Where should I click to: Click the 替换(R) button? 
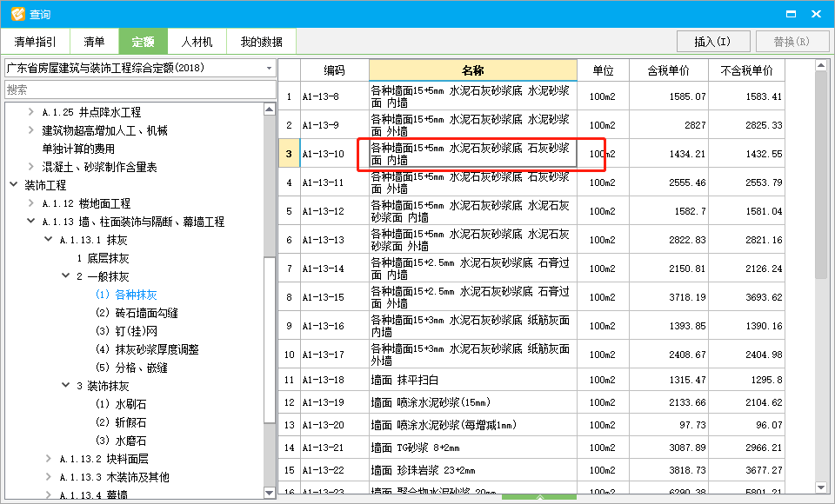(792, 42)
